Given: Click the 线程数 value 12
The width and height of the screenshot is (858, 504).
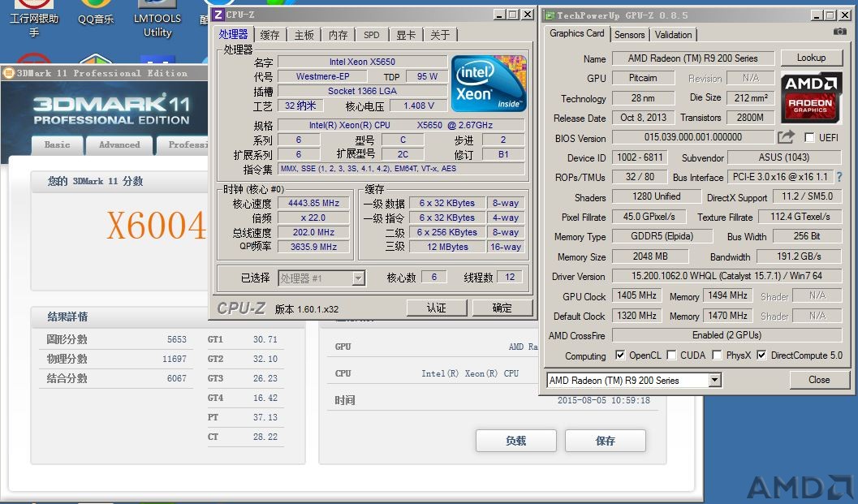Looking at the screenshot, I should [510, 277].
